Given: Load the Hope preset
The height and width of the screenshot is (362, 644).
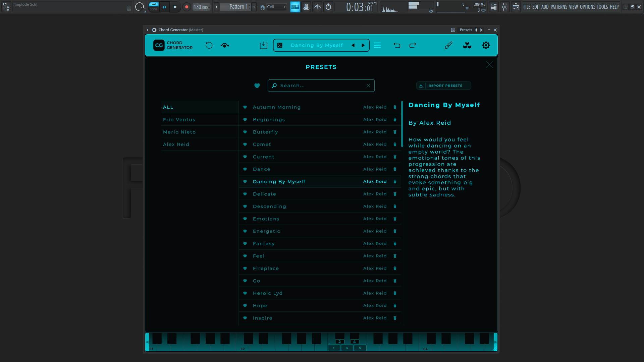Looking at the screenshot, I should pyautogui.click(x=320, y=306).
